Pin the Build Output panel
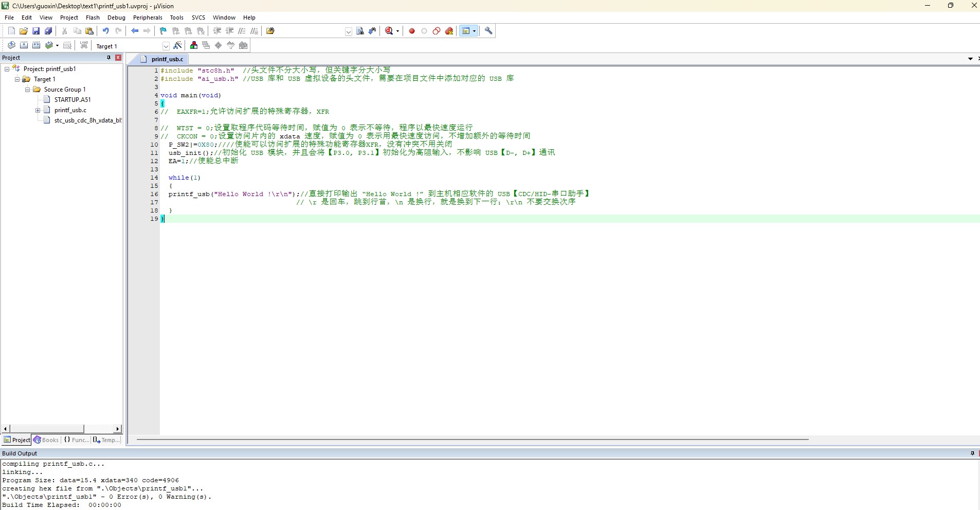Screen dimensions: 980x510 (972, 453)
